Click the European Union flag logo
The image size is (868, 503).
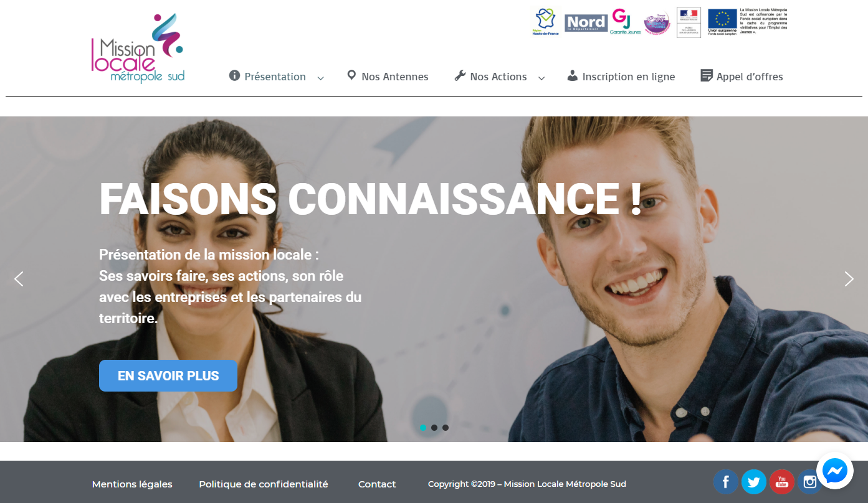tap(723, 22)
